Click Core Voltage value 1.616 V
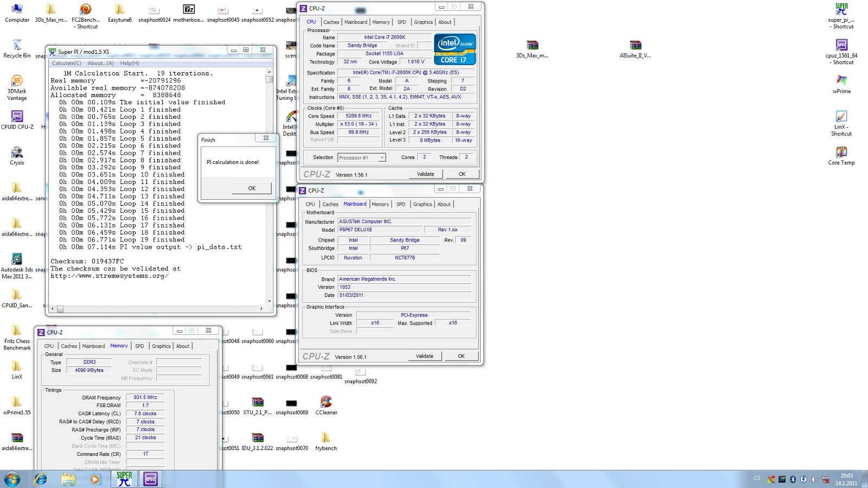 (416, 62)
